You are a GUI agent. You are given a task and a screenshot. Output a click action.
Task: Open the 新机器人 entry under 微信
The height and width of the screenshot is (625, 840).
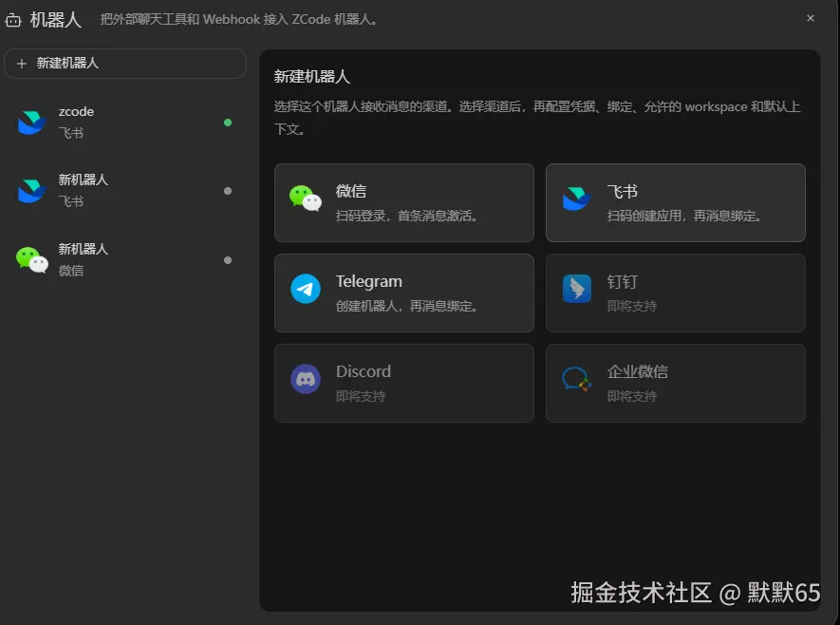coord(125,260)
